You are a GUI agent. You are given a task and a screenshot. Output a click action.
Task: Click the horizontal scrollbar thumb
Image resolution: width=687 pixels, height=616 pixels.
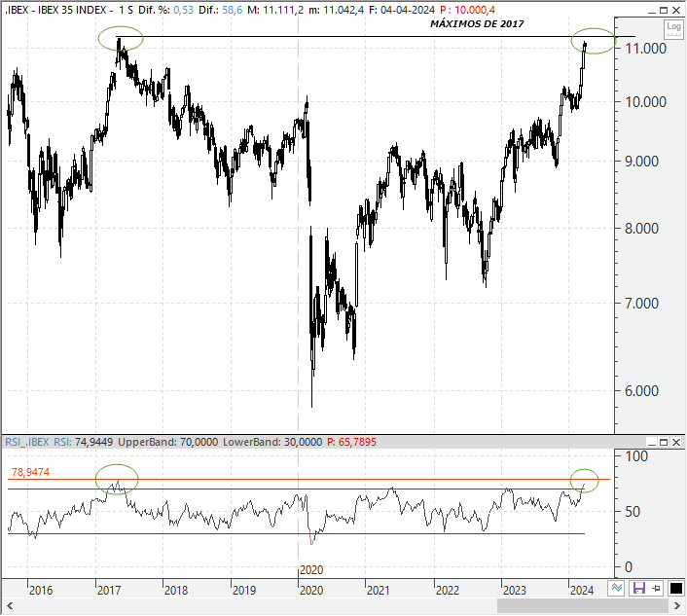[582, 606]
